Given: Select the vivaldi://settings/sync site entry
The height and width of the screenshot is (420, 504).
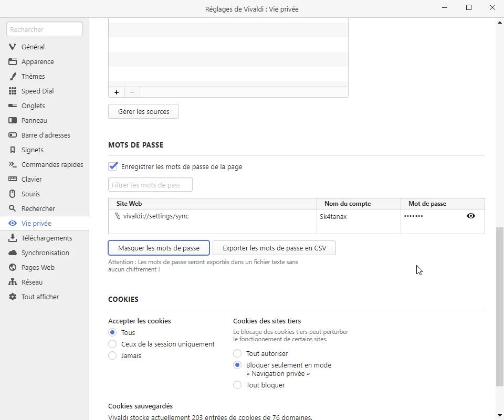Looking at the screenshot, I should point(156,216).
